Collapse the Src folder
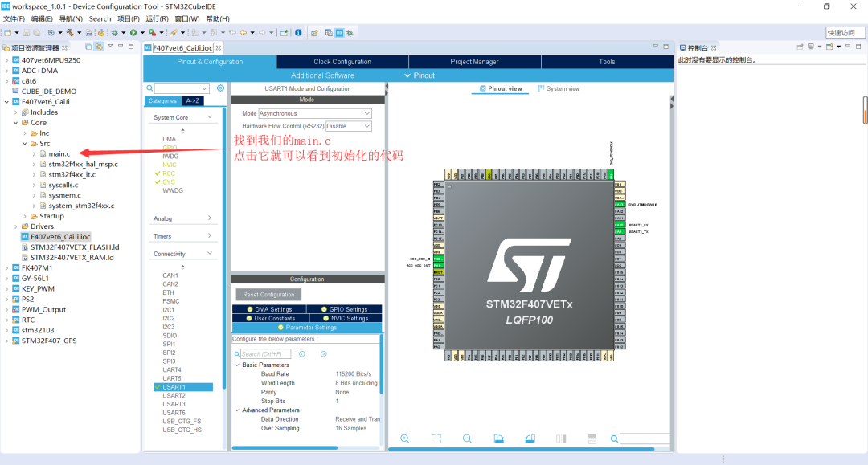Image resolution: width=868 pixels, height=465 pixels. [x=25, y=144]
